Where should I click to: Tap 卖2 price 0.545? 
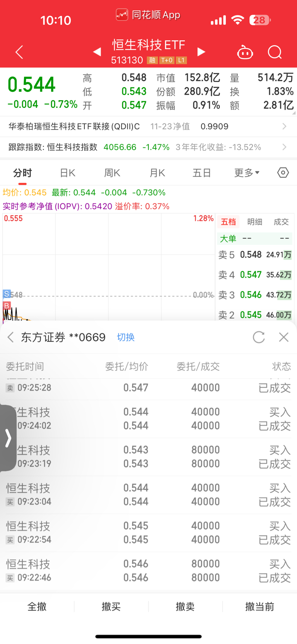[251, 315]
